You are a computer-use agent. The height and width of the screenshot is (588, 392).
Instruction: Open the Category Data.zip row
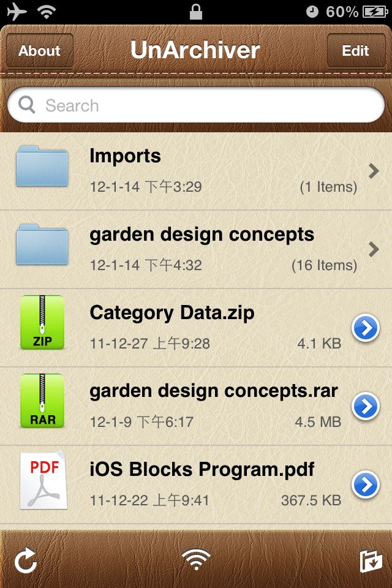[x=196, y=328]
